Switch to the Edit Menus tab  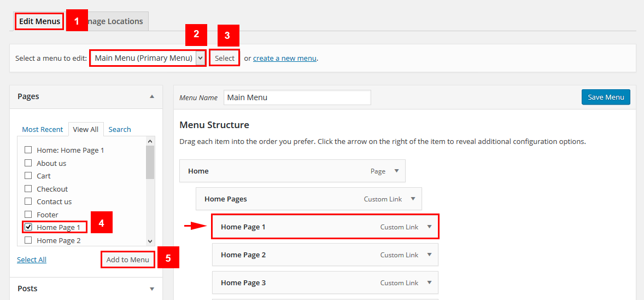pos(39,21)
